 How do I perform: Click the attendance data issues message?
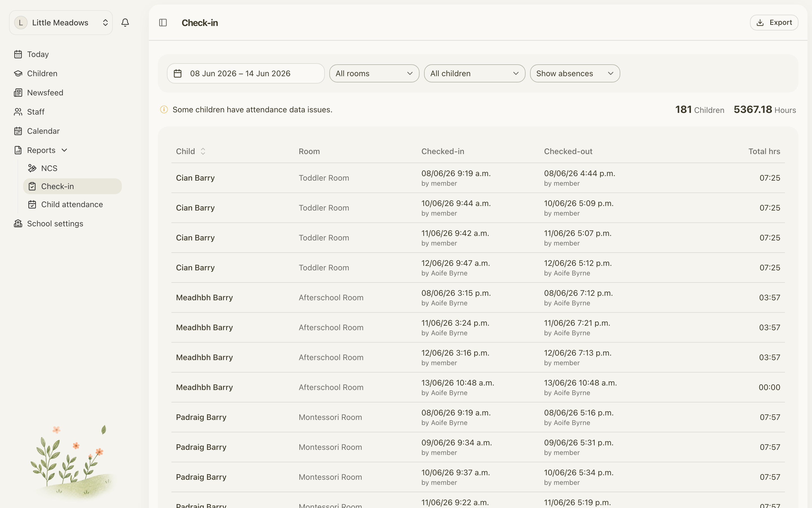(252, 110)
